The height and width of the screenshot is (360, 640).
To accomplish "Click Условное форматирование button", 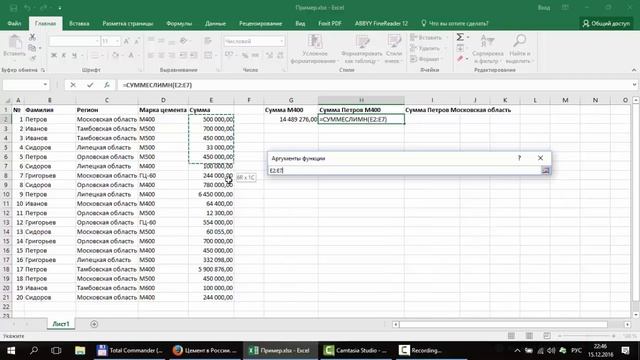I will [315, 49].
